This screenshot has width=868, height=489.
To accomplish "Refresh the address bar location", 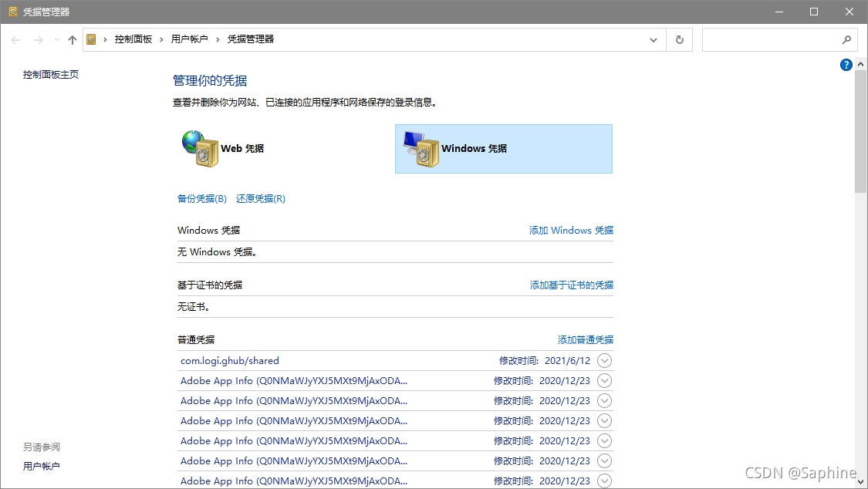I will pos(679,40).
